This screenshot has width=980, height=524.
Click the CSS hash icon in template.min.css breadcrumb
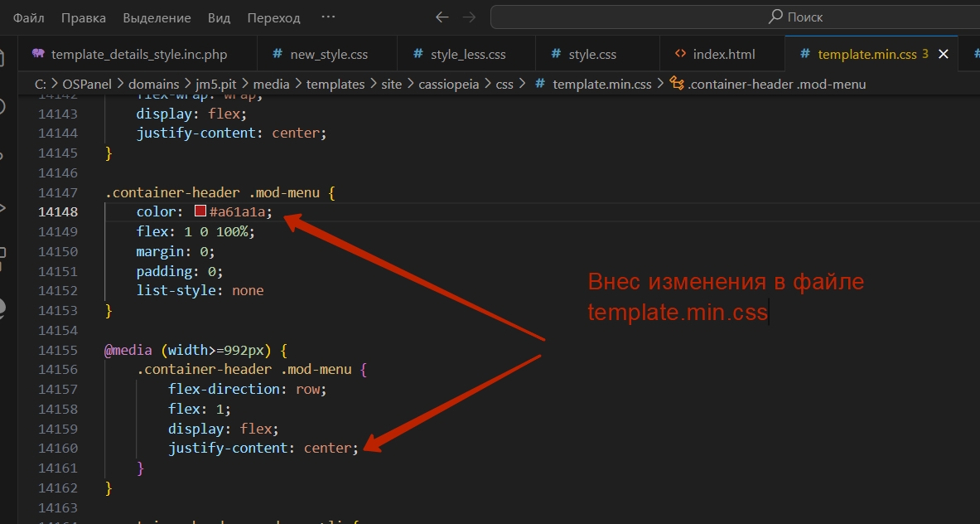[x=541, y=84]
